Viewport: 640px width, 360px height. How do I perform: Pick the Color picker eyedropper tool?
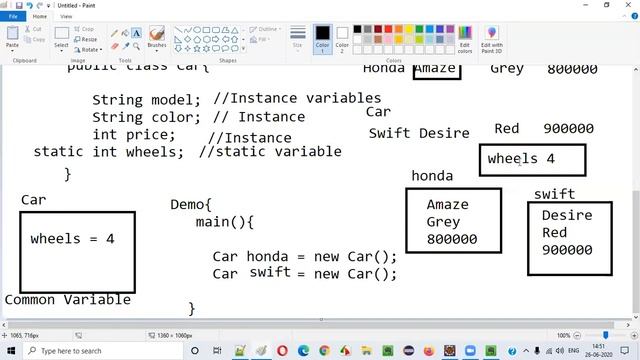point(126,47)
